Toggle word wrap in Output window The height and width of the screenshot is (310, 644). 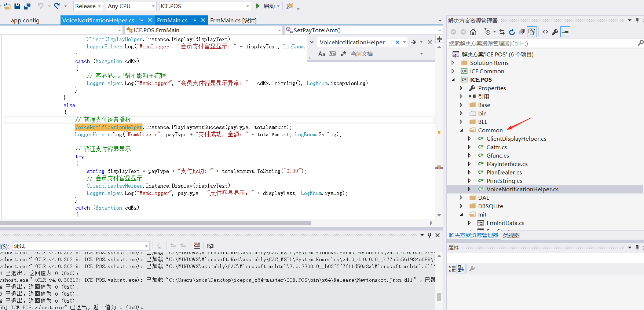pos(210,246)
